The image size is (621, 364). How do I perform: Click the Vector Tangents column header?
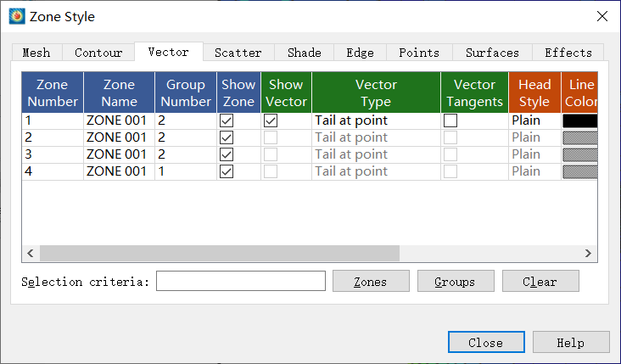coord(474,92)
